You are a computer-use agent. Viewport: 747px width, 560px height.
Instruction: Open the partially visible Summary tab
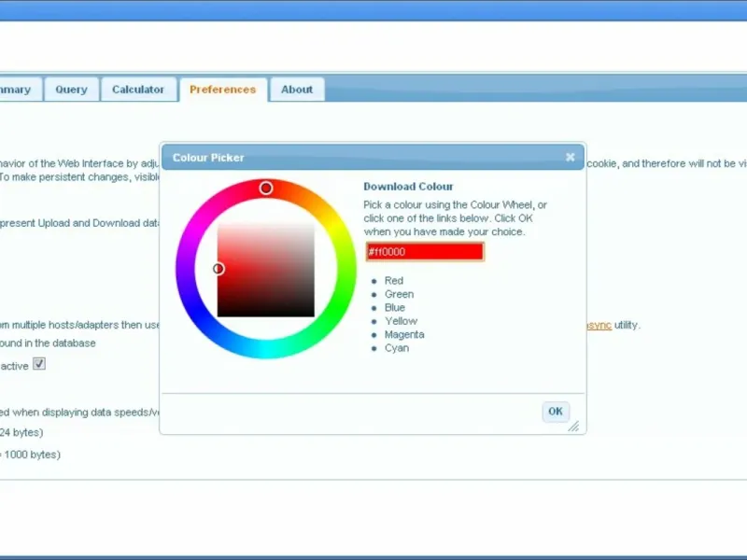(x=19, y=90)
